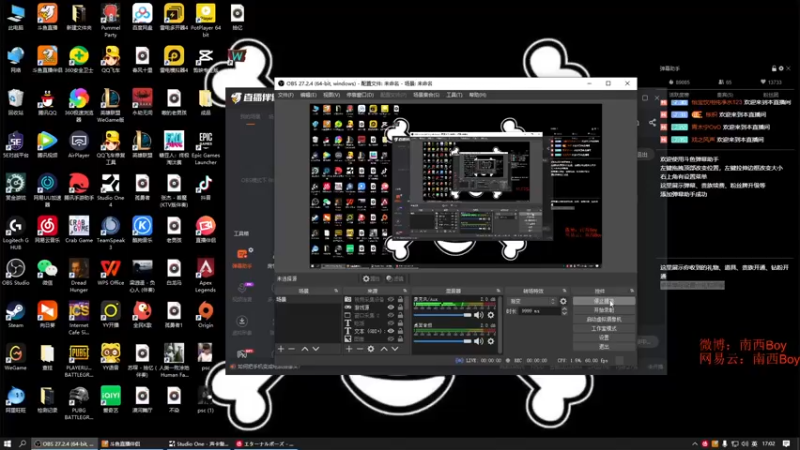Hide the 文本 (GDI+) source
The width and height of the screenshot is (800, 450).
[x=391, y=331]
